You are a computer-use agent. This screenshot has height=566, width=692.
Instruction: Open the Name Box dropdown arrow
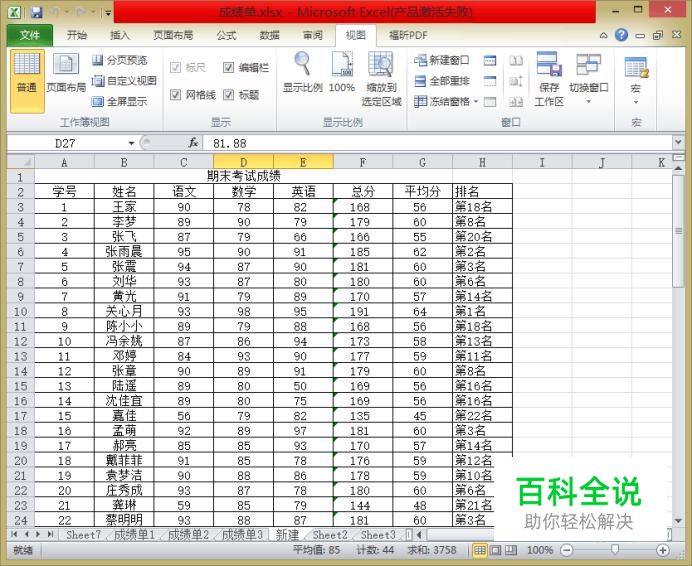131,143
